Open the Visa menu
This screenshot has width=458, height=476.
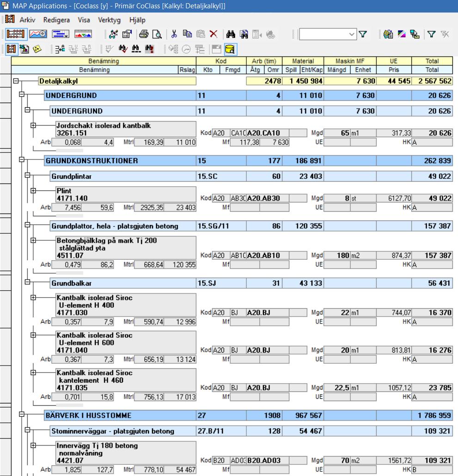coord(84,20)
